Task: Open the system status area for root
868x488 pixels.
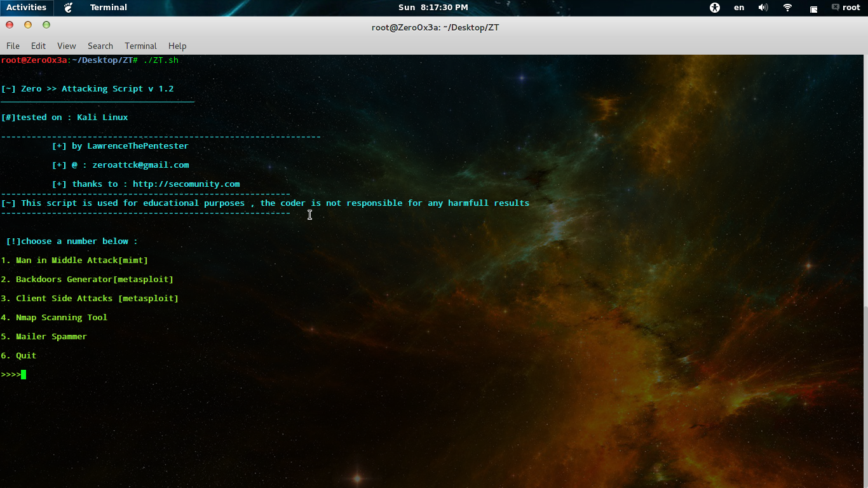Action: (851, 8)
